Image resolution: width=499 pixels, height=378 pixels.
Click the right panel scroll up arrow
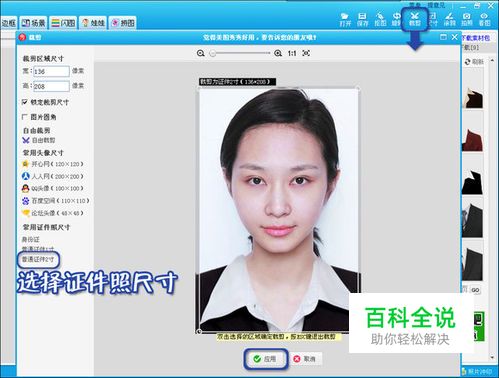[x=492, y=61]
